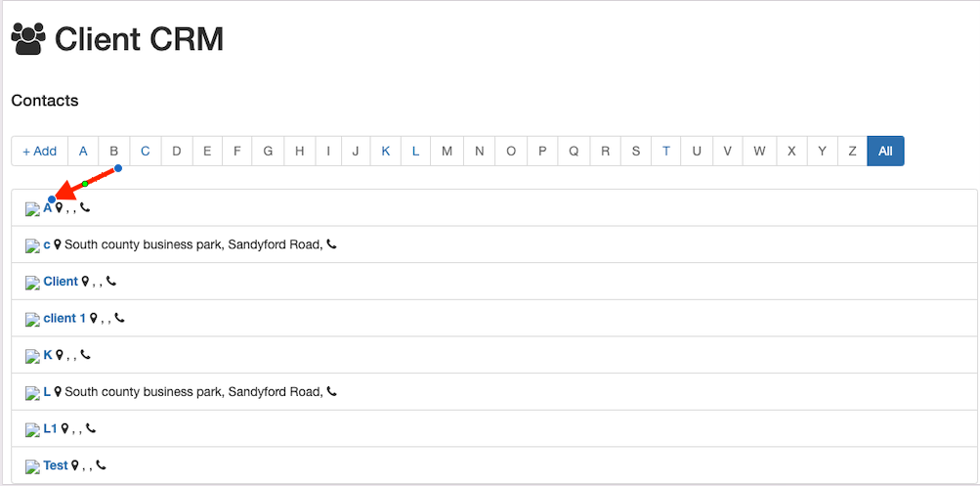Viewport: 980px width, 486px height.
Task: Open the client 1 contact link
Action: tap(64, 318)
